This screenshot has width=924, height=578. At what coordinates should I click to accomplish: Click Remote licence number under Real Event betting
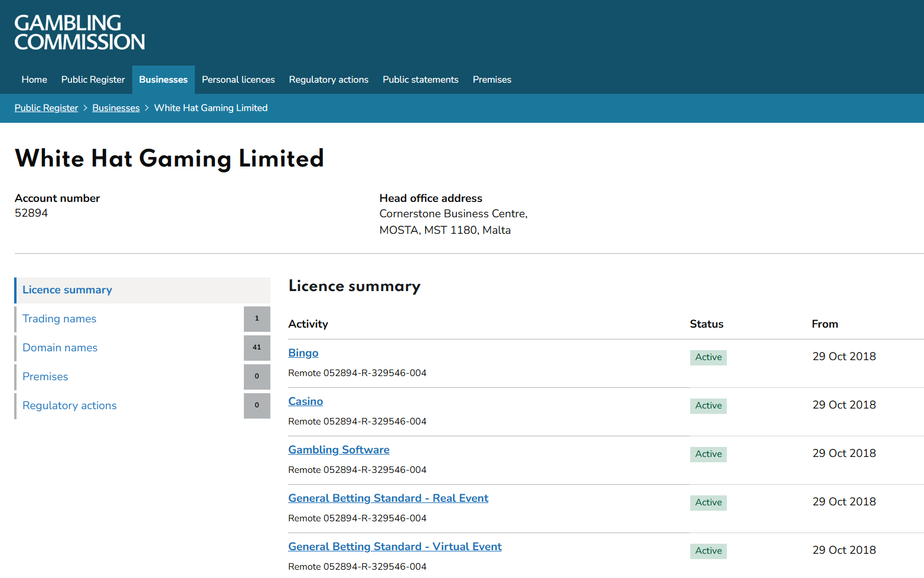[x=357, y=518]
